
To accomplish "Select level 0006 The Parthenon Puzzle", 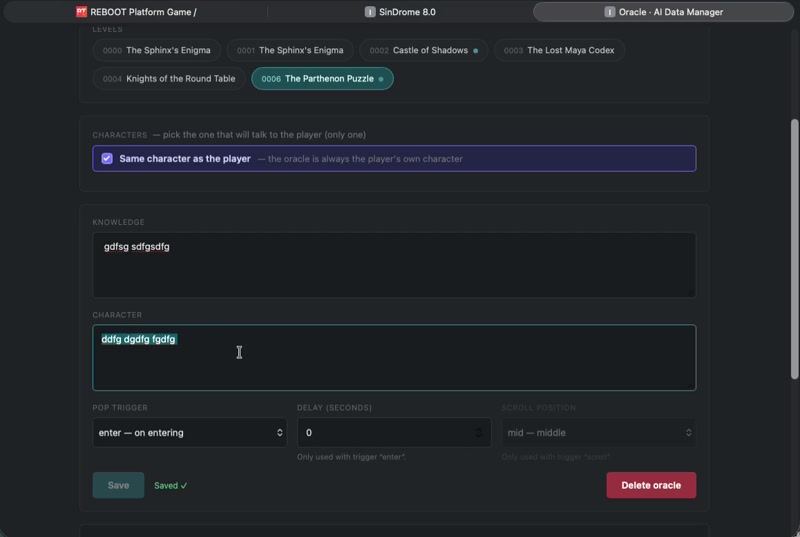I will click(x=322, y=79).
